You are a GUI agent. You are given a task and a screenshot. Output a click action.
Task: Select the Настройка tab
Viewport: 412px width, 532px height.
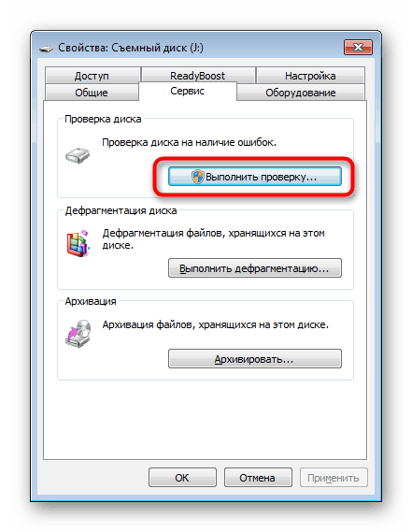click(x=310, y=76)
